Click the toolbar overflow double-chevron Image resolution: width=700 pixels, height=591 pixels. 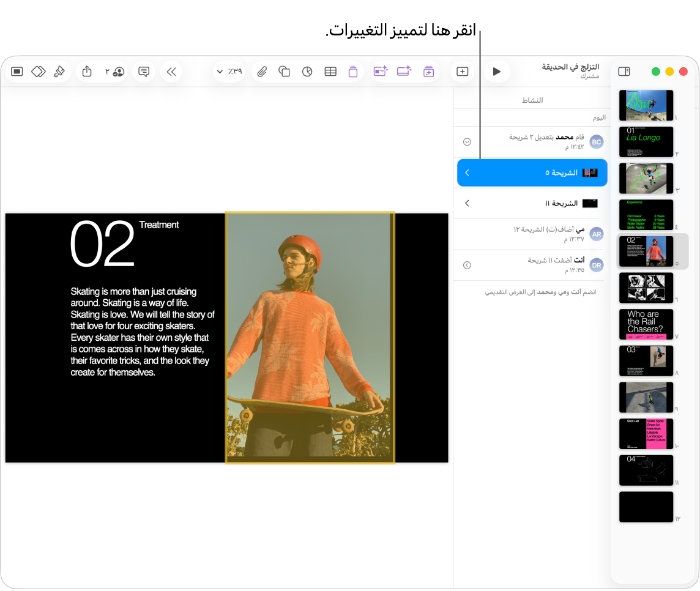click(171, 72)
